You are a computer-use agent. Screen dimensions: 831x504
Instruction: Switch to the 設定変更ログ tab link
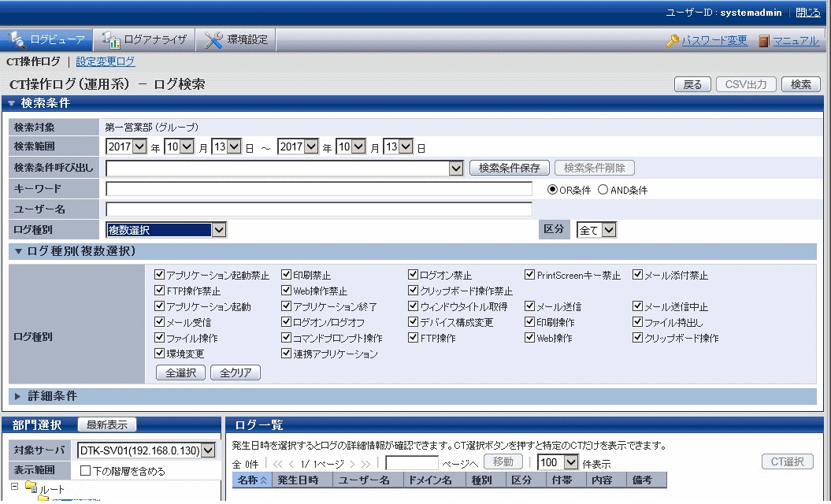coord(106,61)
